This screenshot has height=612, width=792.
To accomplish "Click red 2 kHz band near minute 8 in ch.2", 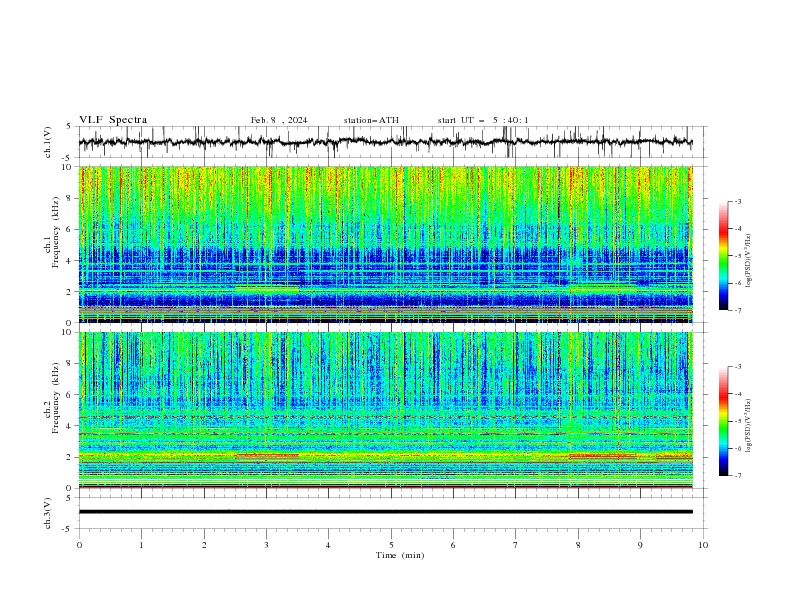I will point(602,456).
